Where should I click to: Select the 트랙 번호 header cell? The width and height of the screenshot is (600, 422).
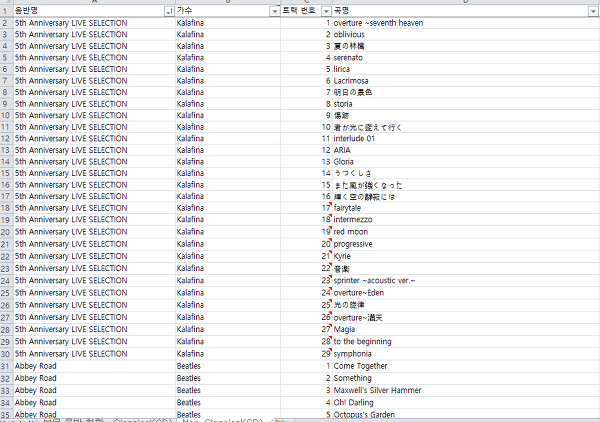pyautogui.click(x=306, y=11)
